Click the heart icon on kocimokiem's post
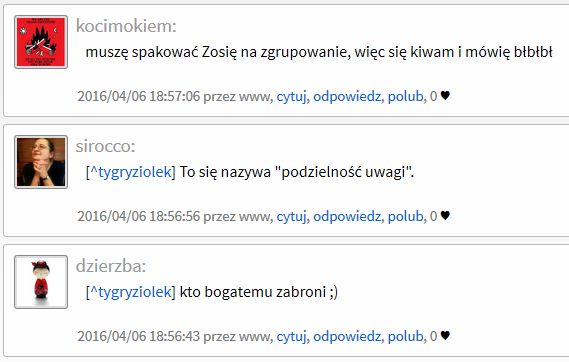The image size is (569, 362). pyautogui.click(x=445, y=96)
